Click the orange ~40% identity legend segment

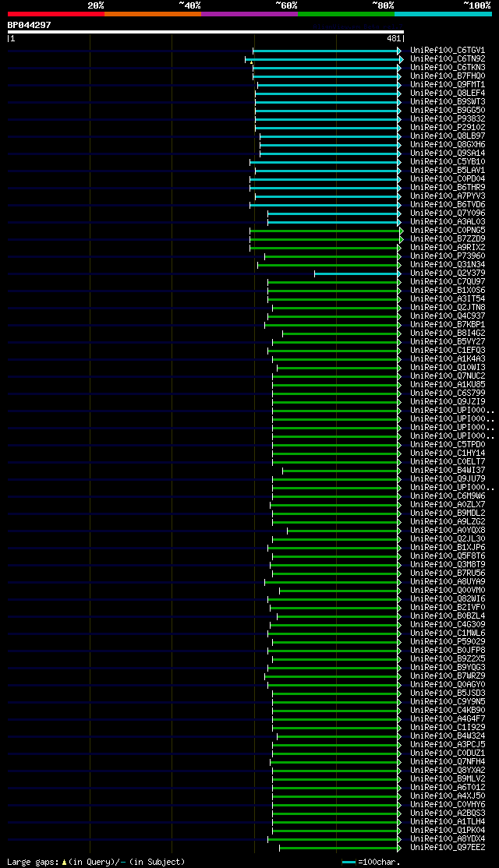click(x=152, y=14)
